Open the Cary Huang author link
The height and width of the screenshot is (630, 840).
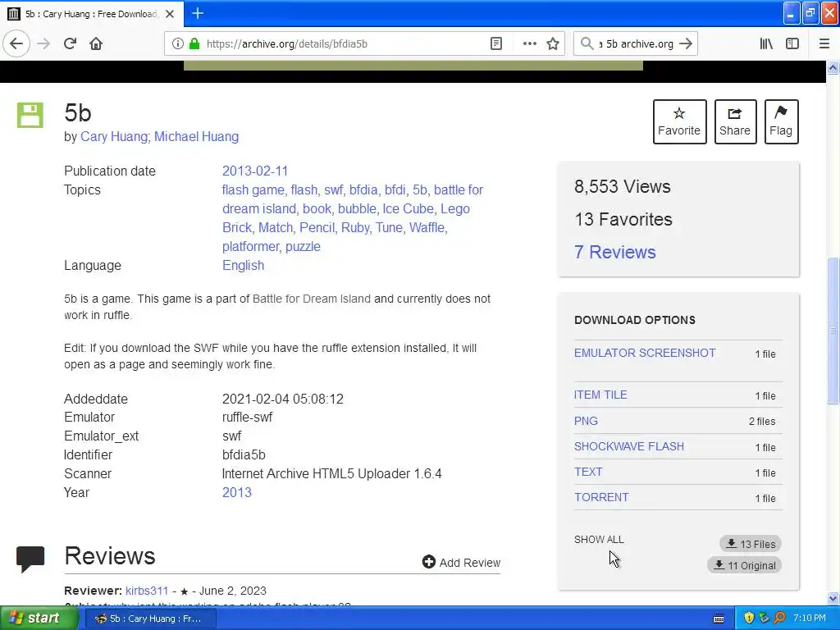point(114,137)
